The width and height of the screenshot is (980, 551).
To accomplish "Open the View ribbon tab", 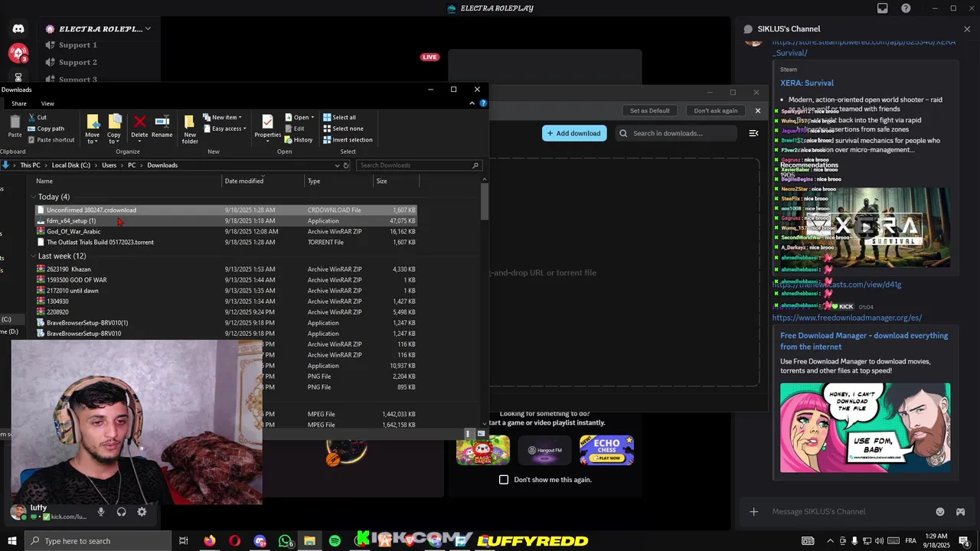I will [47, 103].
